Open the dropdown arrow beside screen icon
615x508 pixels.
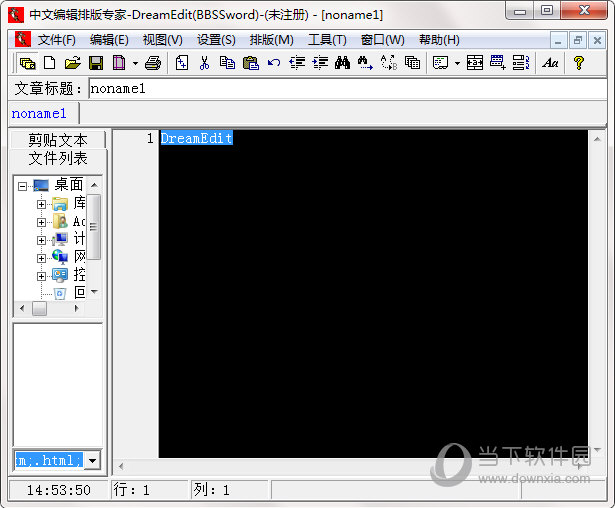[457, 63]
